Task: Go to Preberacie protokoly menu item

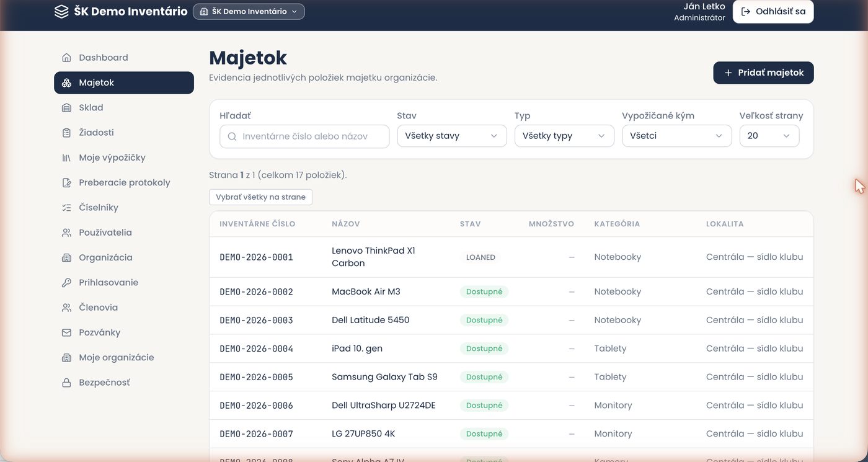Action: (124, 182)
